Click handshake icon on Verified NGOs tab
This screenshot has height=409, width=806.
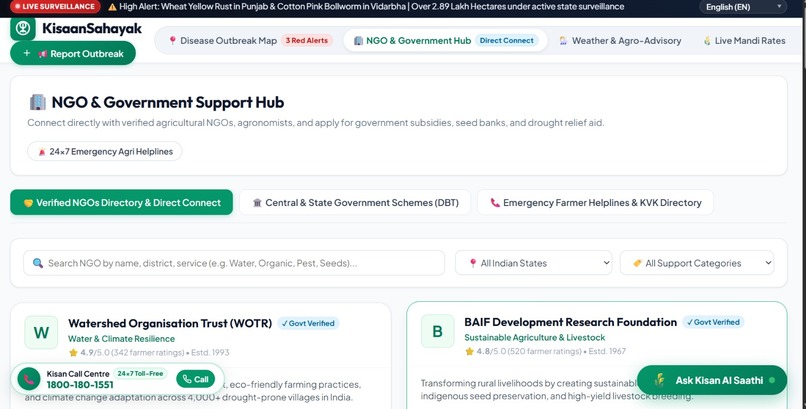click(28, 203)
